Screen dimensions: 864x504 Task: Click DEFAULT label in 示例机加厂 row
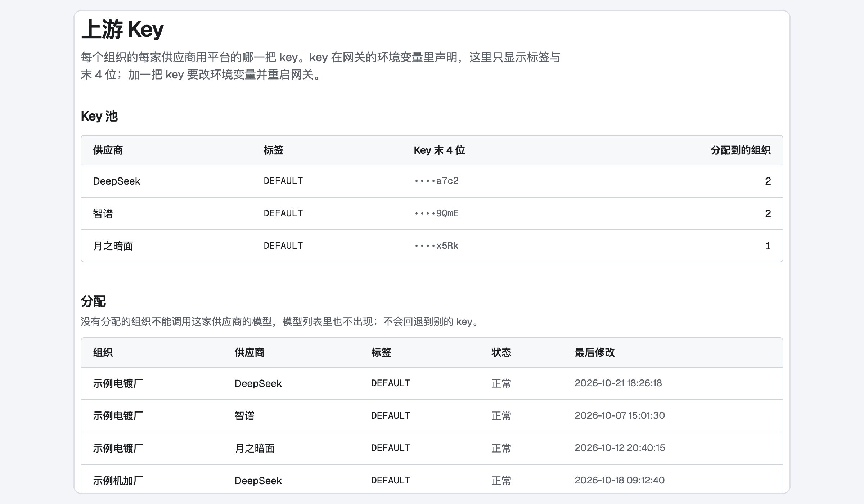coord(391,480)
